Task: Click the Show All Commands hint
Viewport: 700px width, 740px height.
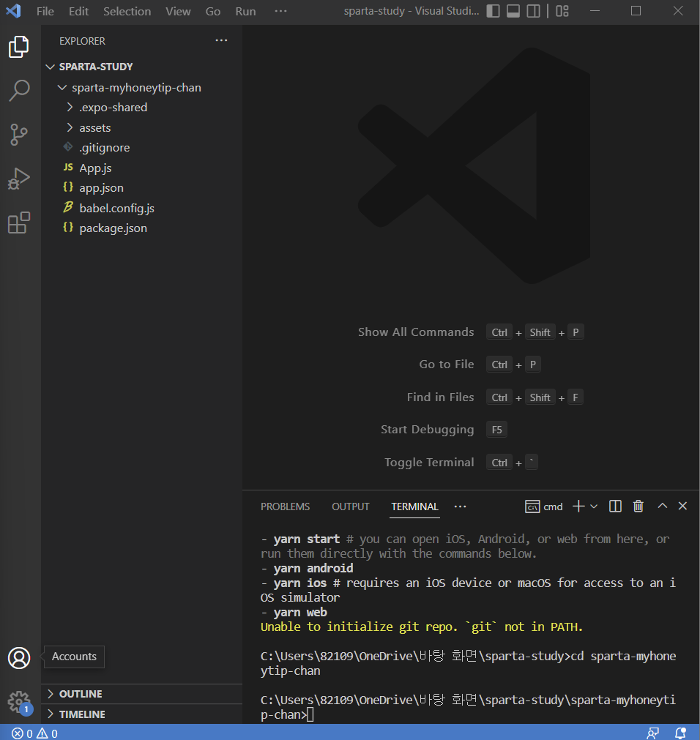Action: point(416,332)
